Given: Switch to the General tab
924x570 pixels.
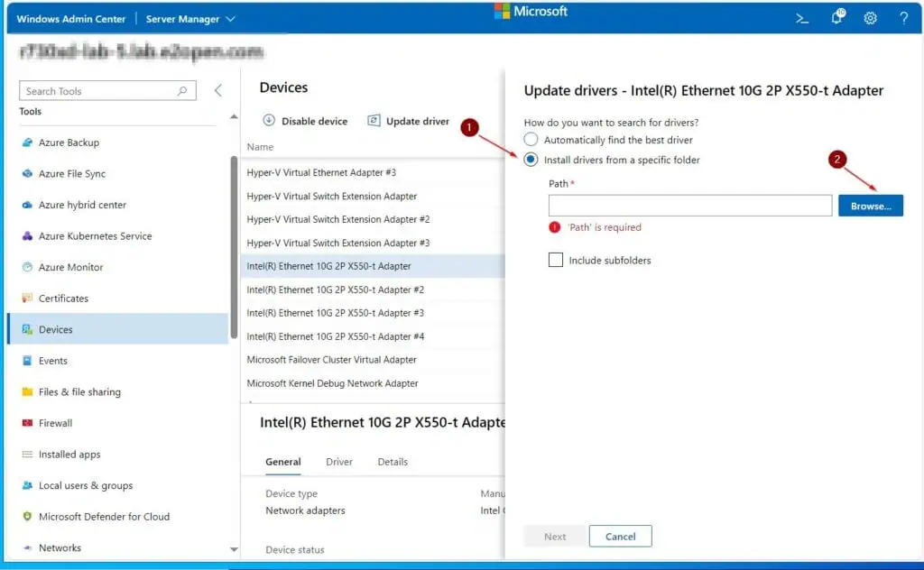Looking at the screenshot, I should point(282,462).
